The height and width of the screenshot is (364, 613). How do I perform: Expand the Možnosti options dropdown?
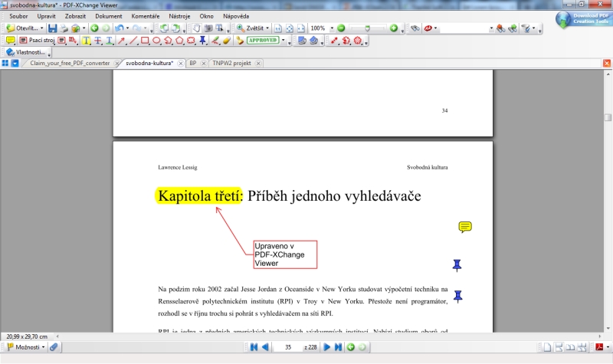click(x=44, y=347)
